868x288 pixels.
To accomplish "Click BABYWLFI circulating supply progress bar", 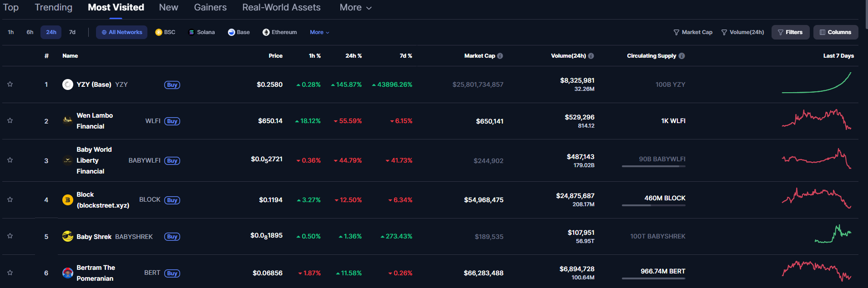I will click(653, 166).
